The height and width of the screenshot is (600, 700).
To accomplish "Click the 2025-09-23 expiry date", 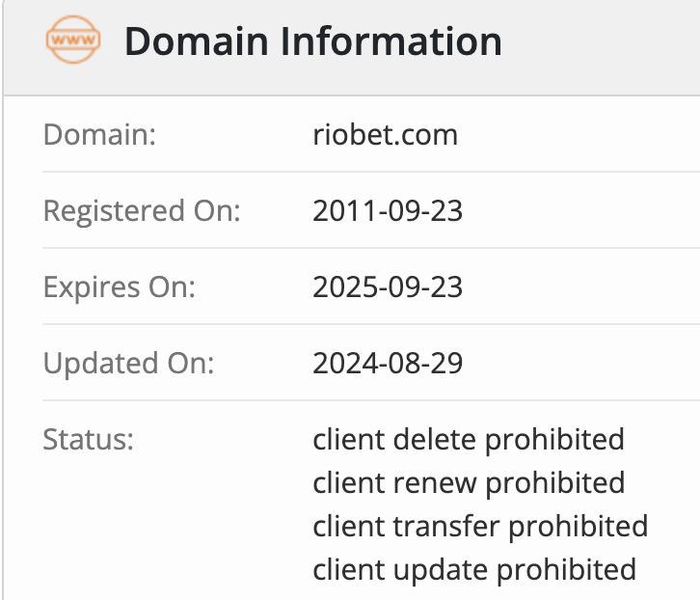I will point(388,287).
